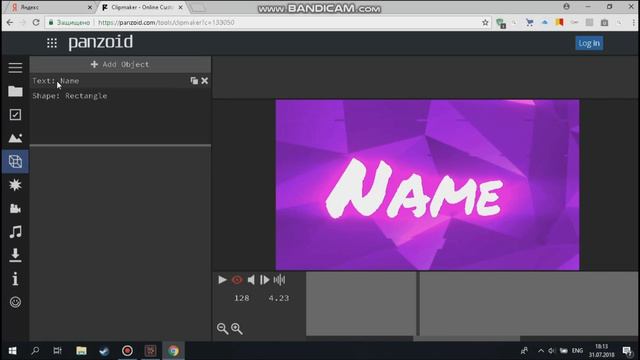Select the Text: Name object row
Screen dimensions: 640x360
pyautogui.click(x=120, y=81)
